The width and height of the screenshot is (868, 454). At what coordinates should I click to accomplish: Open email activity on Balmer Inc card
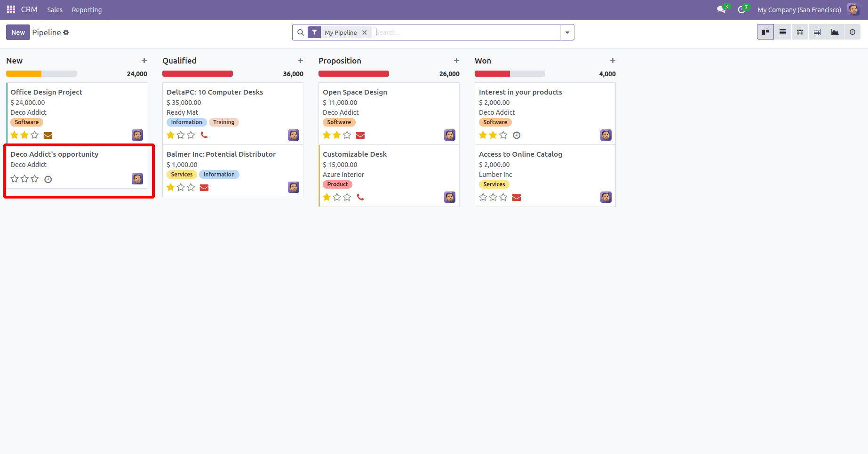[204, 188]
